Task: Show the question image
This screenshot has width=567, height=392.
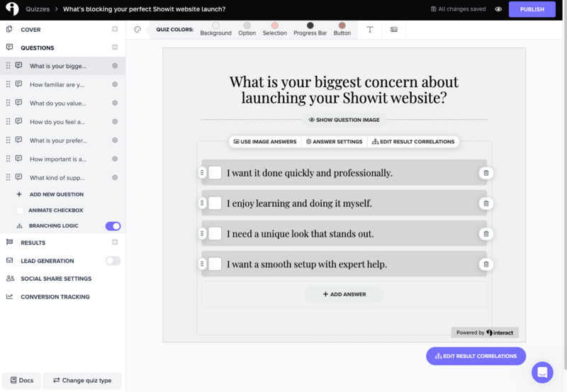Action: [344, 120]
